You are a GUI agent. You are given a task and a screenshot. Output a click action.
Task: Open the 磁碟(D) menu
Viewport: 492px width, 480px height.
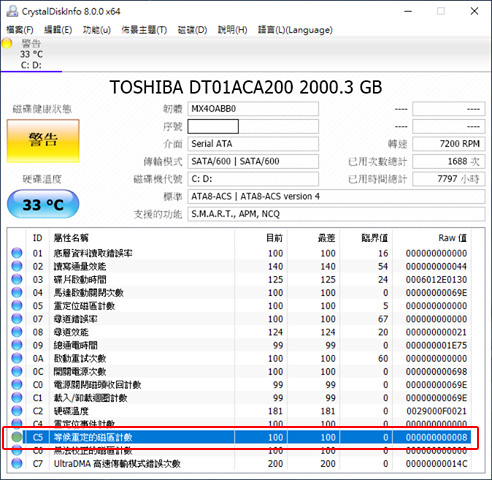[192, 30]
